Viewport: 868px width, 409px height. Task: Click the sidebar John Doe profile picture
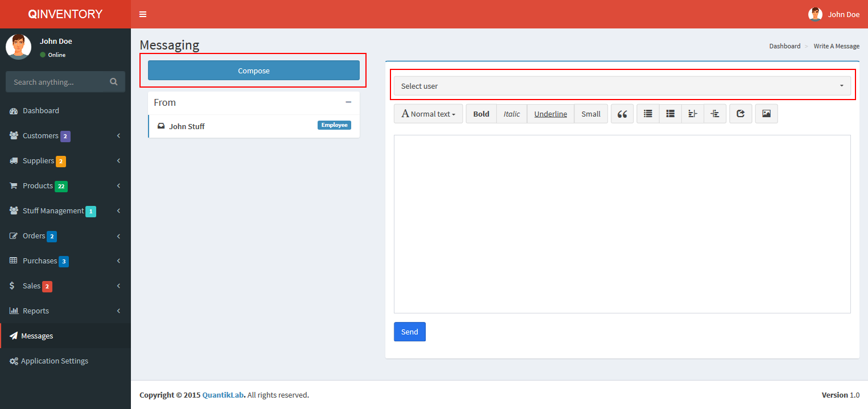point(19,47)
